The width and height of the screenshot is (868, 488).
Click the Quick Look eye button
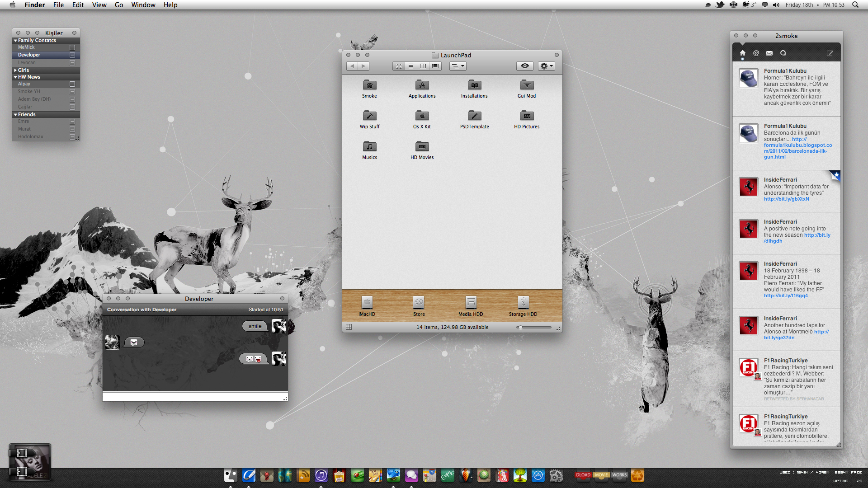click(x=524, y=66)
